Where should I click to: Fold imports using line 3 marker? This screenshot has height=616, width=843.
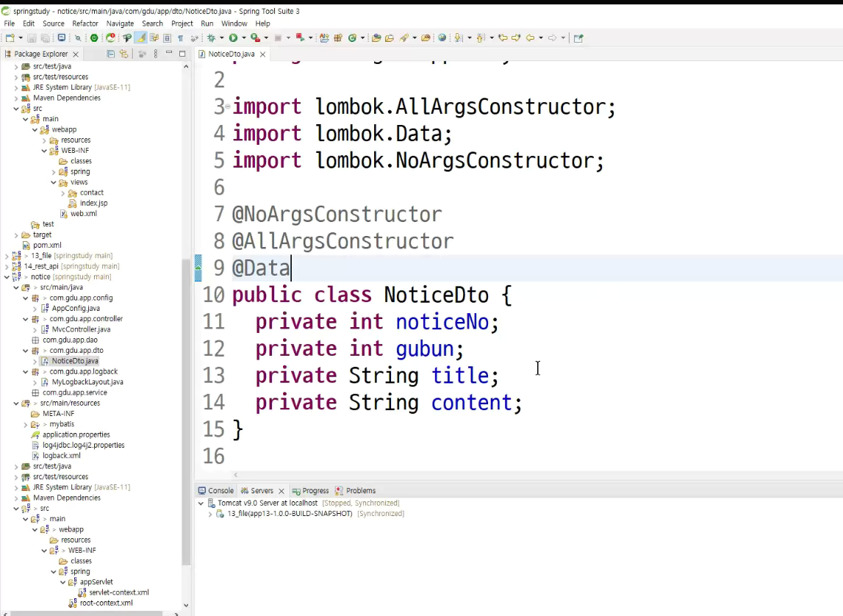pos(228,107)
